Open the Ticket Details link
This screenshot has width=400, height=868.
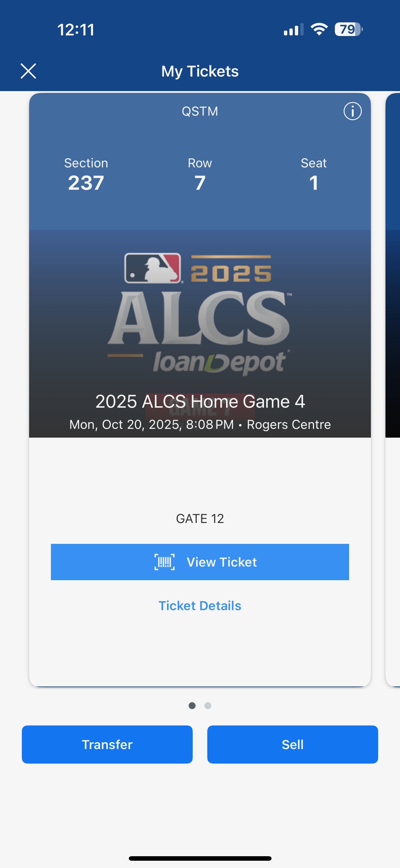pyautogui.click(x=200, y=606)
